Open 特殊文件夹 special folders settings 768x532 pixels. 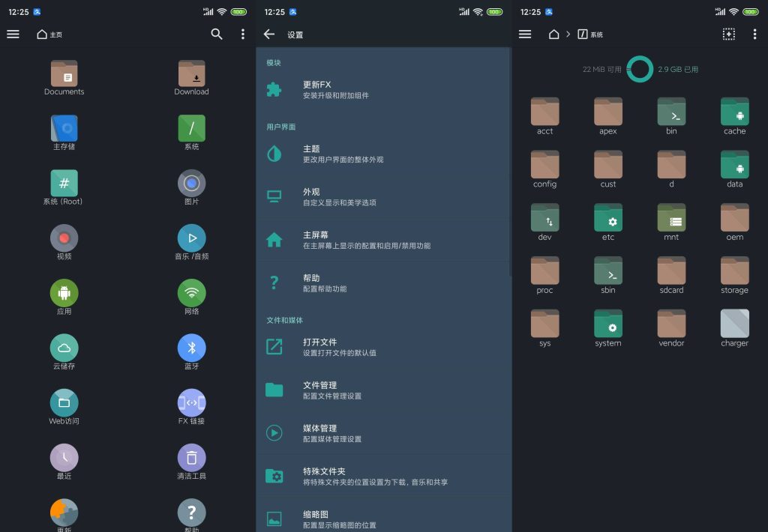pyautogui.click(x=274, y=476)
